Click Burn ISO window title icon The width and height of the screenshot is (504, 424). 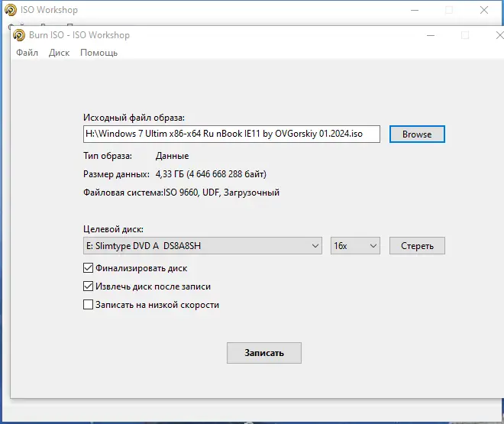pyautogui.click(x=19, y=35)
